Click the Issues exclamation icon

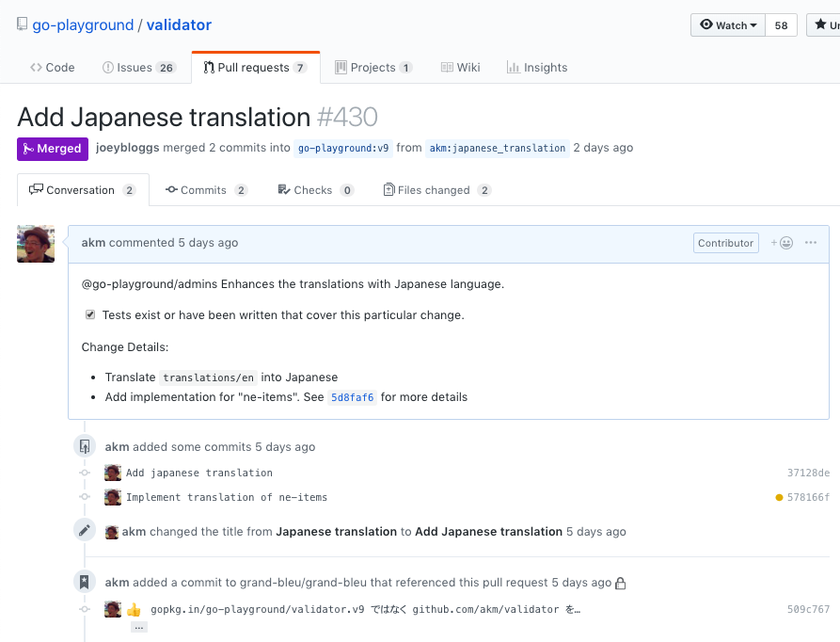[x=107, y=68]
